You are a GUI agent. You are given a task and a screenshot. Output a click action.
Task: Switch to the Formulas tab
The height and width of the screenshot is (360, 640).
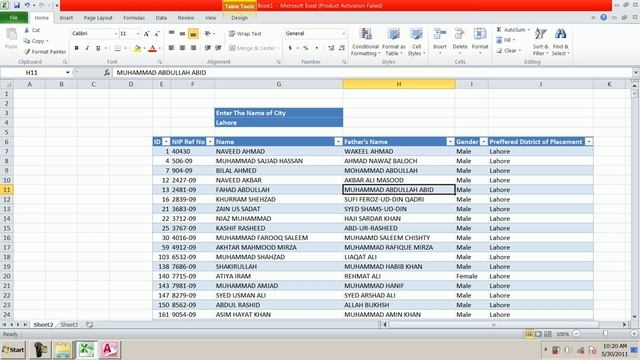click(x=134, y=18)
